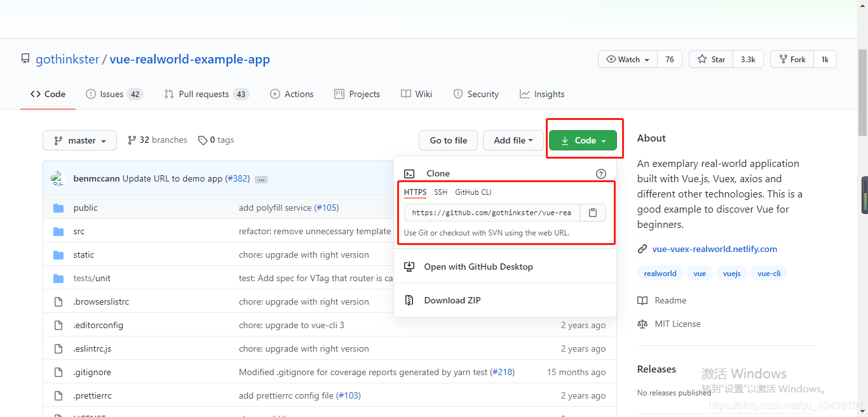868x417 pixels.
Task: Open the Insights tab
Action: 542,94
